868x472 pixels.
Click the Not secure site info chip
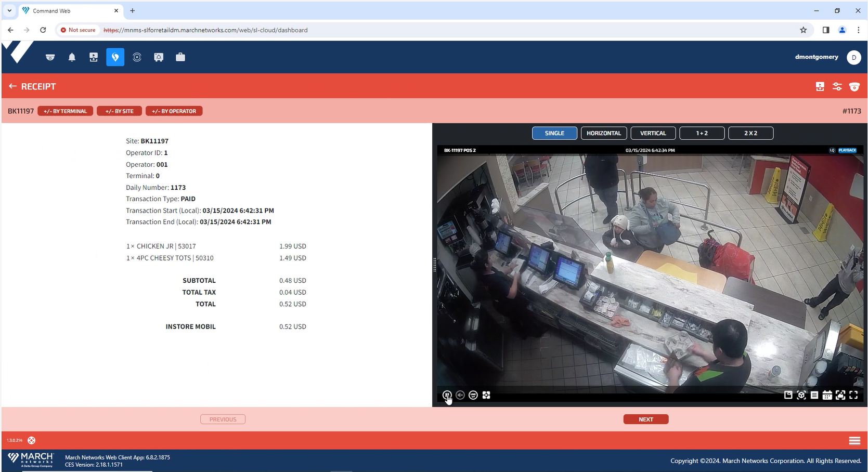pyautogui.click(x=78, y=30)
